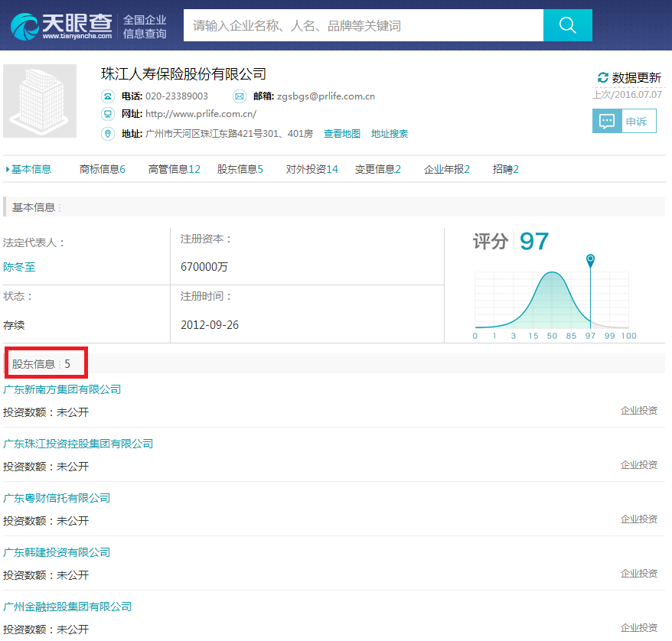Click the registration date 2012-09-26
Viewport: 672px width, 641px height.
coord(210,325)
